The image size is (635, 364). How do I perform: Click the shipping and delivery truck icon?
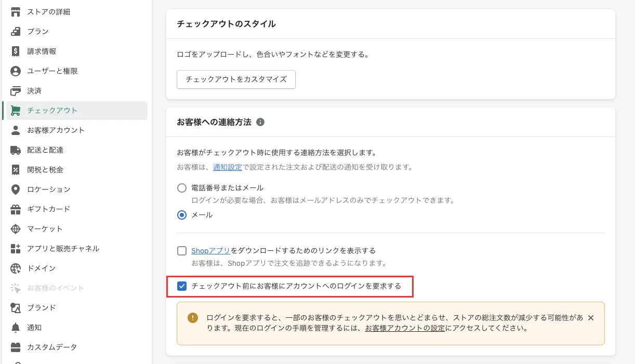pyautogui.click(x=16, y=150)
